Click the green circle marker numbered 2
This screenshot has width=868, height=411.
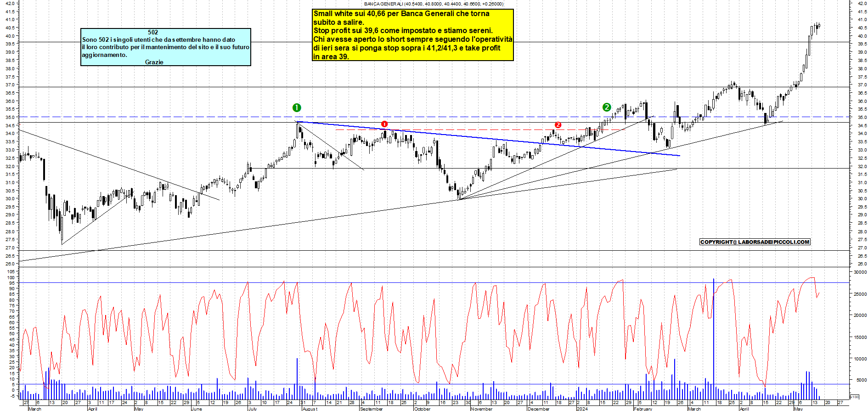pyautogui.click(x=607, y=107)
